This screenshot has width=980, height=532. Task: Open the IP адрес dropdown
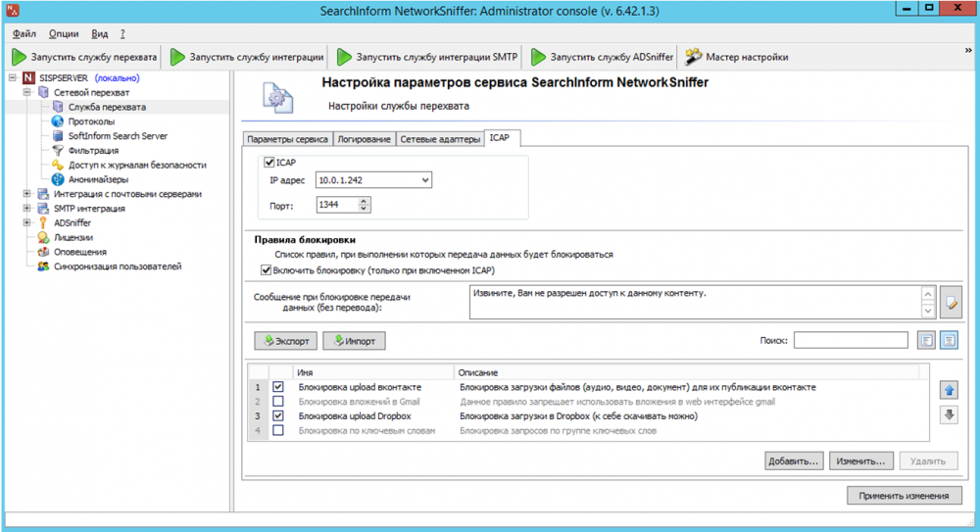point(425,180)
